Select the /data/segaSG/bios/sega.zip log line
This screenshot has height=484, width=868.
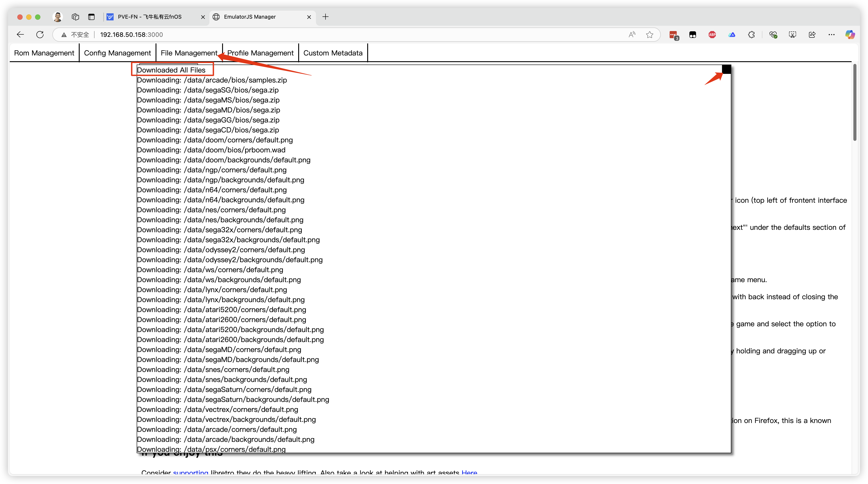pyautogui.click(x=208, y=90)
